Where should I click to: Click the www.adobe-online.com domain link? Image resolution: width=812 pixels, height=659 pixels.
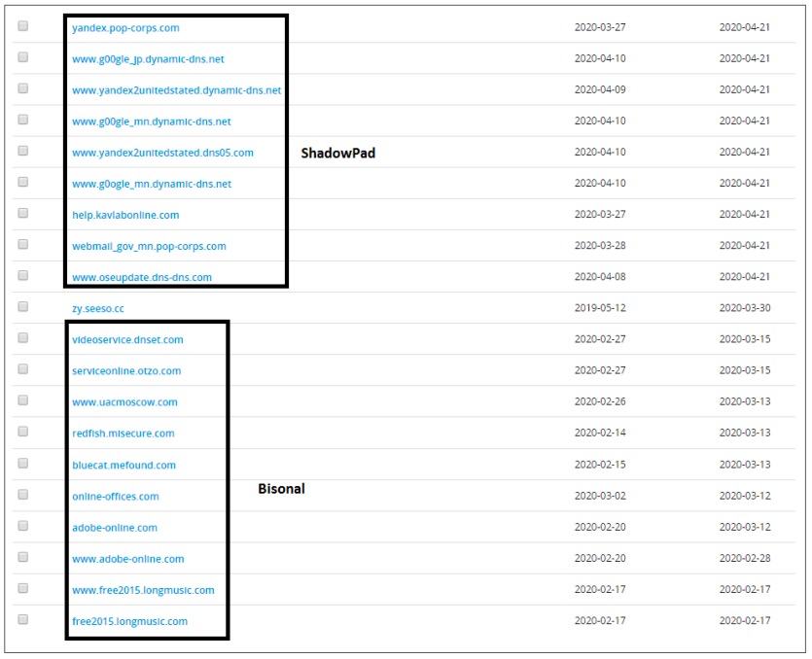(x=128, y=559)
